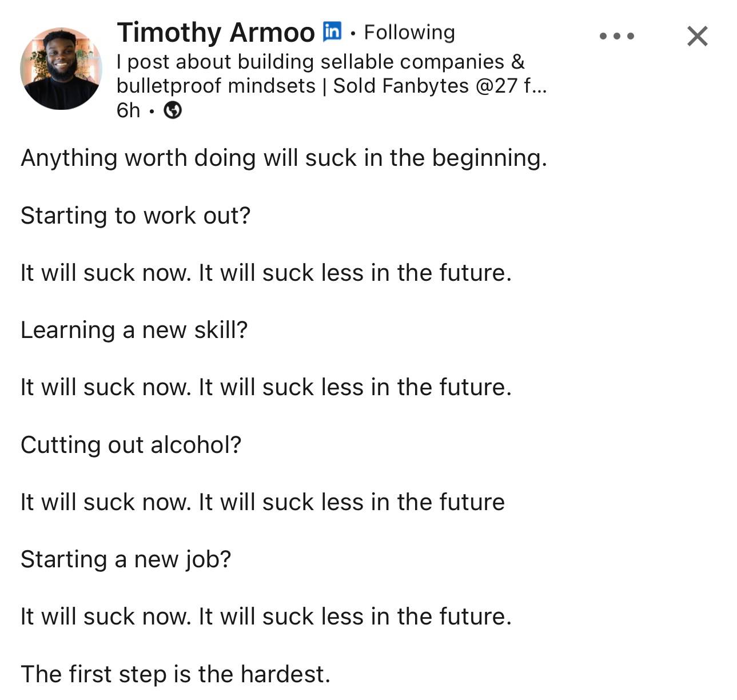The width and height of the screenshot is (737, 700).
Task: Click the 'suck now' line under 'Learning a new skill?'
Action: click(266, 387)
